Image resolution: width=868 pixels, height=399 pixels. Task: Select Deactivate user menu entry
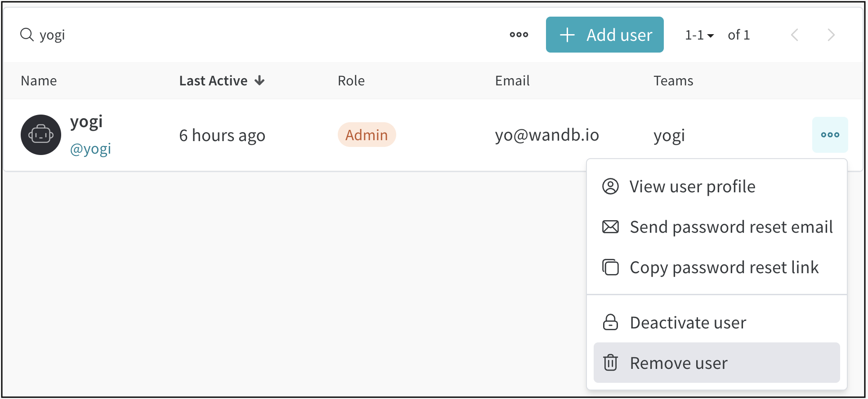click(x=688, y=323)
